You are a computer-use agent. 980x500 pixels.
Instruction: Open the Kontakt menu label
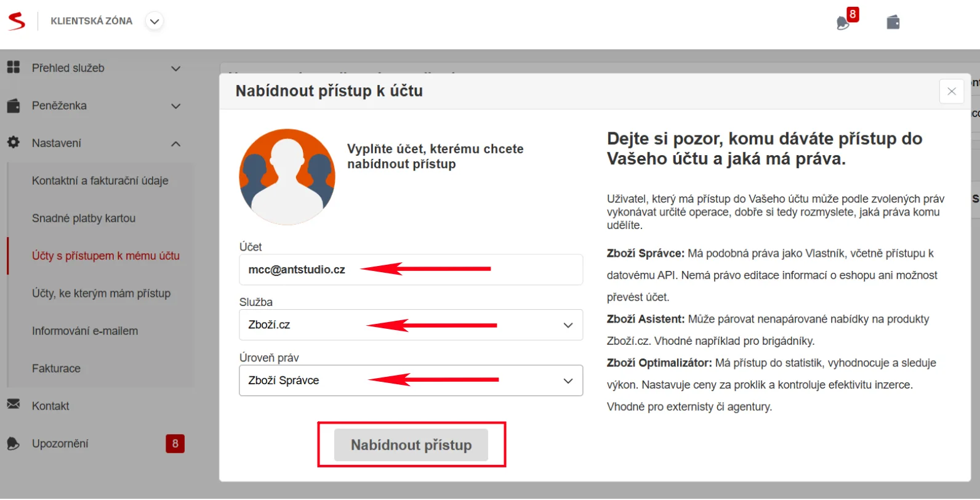[x=50, y=406]
